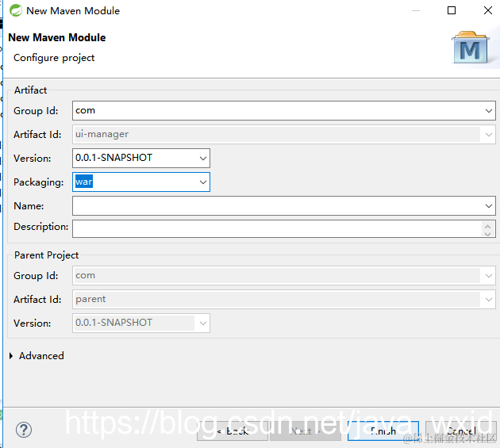Close the New Maven Module dialog
The image size is (500, 448).
[x=488, y=10]
